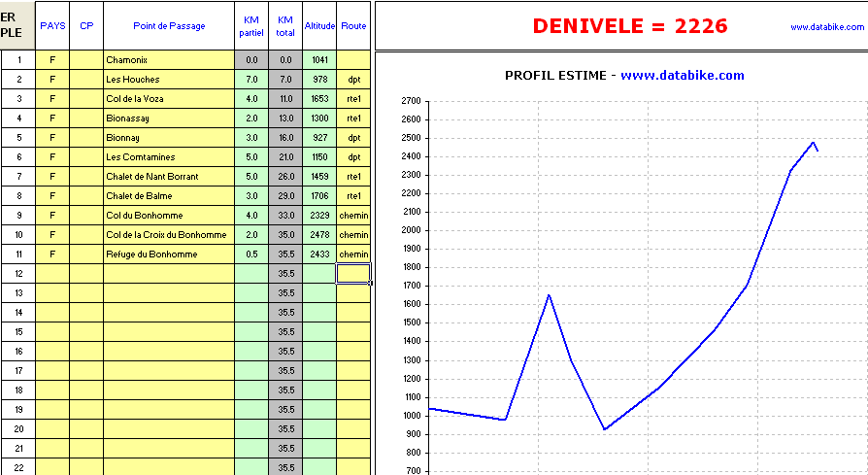Viewport: 868px width, 475px height.
Task: Open www.databike.com link in top-right corner
Action: (x=826, y=27)
